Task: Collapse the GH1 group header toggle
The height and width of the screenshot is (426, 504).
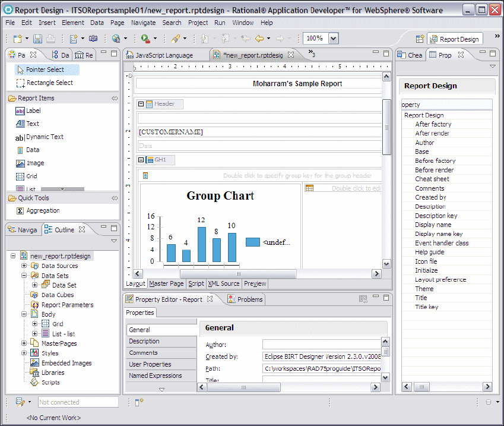Action: point(141,160)
